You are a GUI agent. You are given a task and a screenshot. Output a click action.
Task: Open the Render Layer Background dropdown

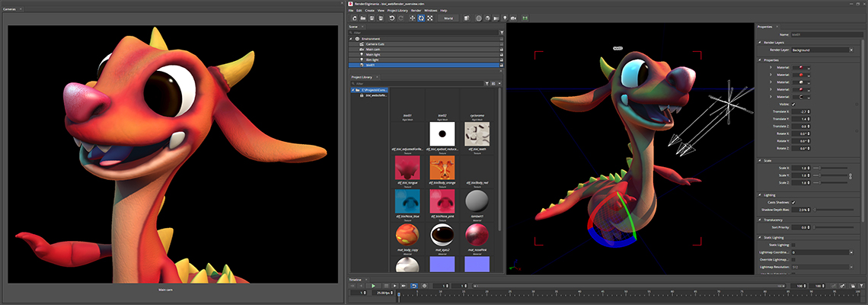[x=822, y=50]
